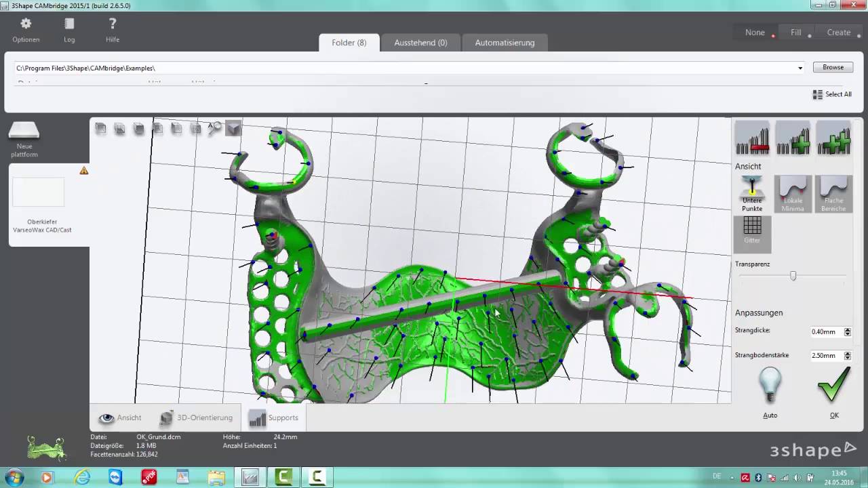The height and width of the screenshot is (488, 868).
Task: Open the Windows Start menu
Action: click(14, 477)
